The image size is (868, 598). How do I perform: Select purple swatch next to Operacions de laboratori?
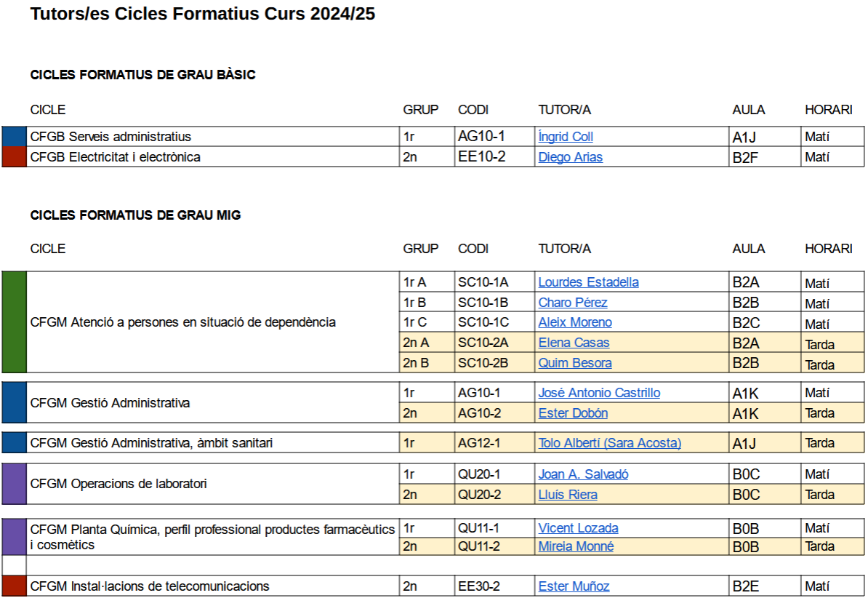(15, 484)
